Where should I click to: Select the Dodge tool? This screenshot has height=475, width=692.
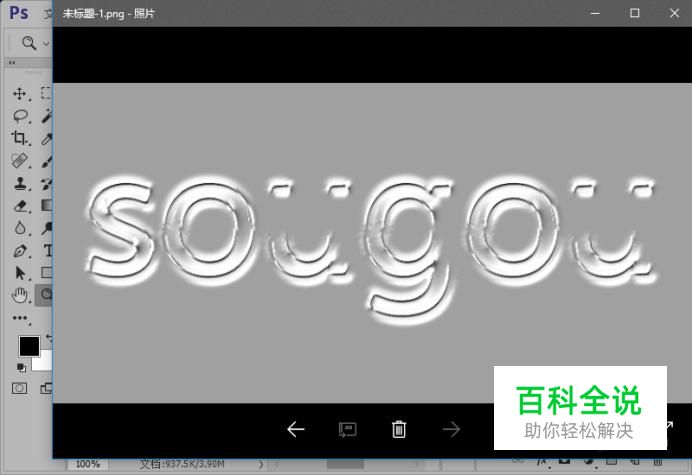tap(47, 228)
